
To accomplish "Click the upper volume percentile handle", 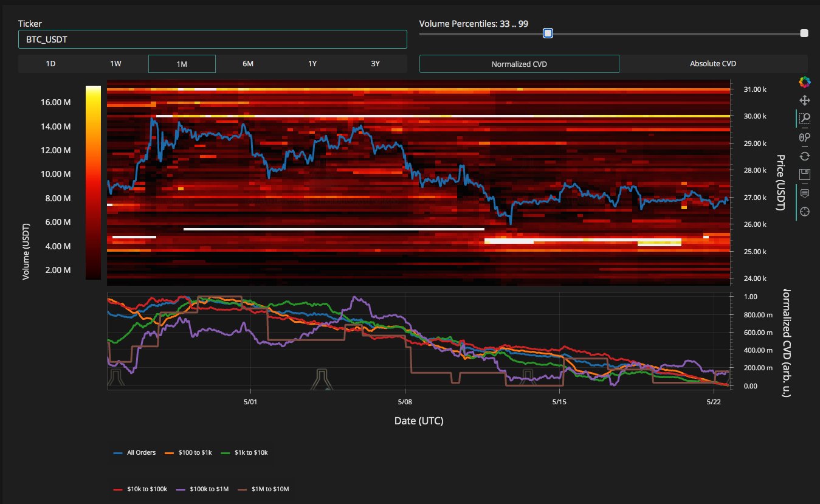I will coord(804,33).
